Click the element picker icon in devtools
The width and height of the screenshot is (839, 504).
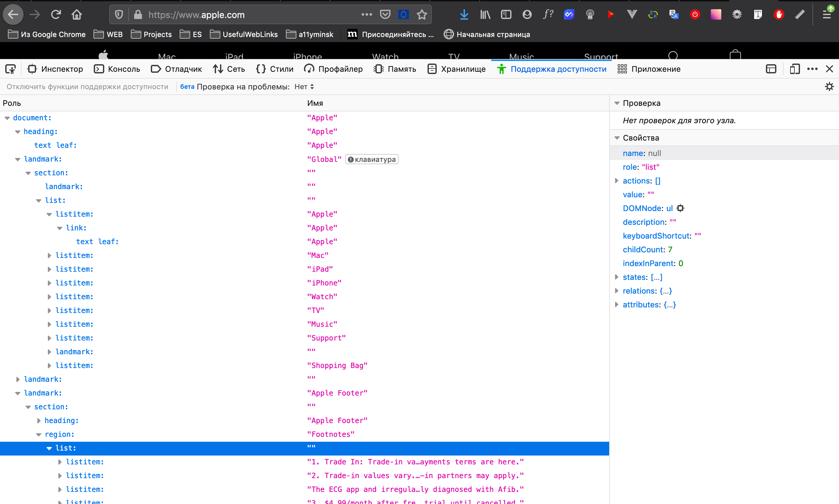pyautogui.click(x=10, y=69)
